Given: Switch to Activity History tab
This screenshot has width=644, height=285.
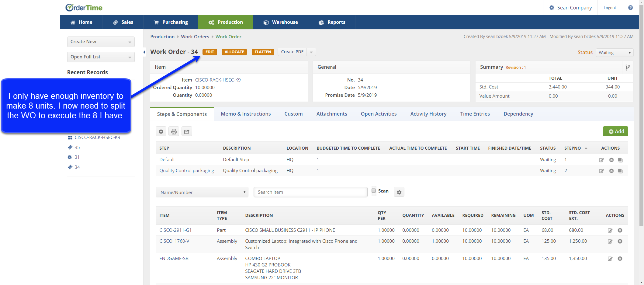Looking at the screenshot, I should pyautogui.click(x=428, y=114).
